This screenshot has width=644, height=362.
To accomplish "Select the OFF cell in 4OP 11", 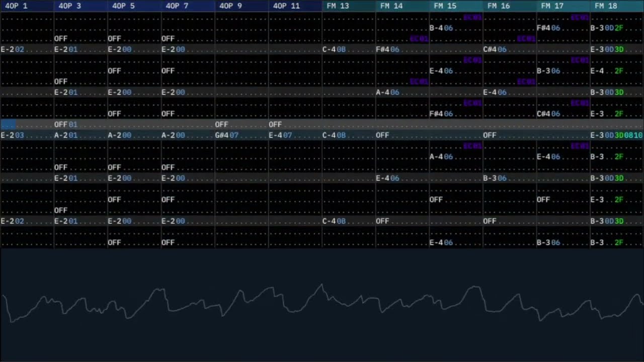I will coord(275,124).
